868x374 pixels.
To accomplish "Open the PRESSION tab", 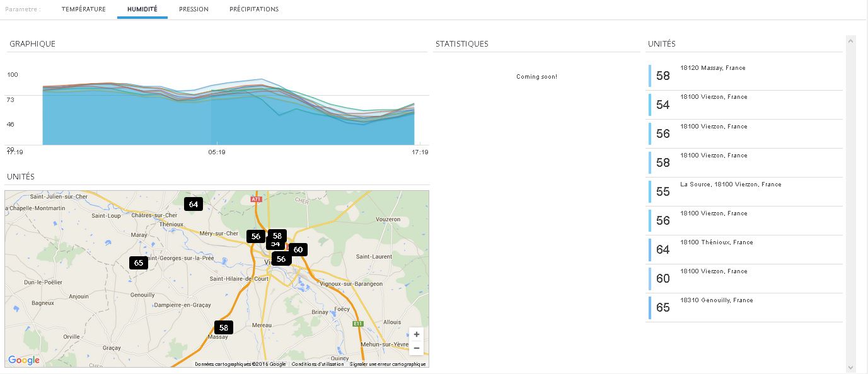I will click(194, 9).
